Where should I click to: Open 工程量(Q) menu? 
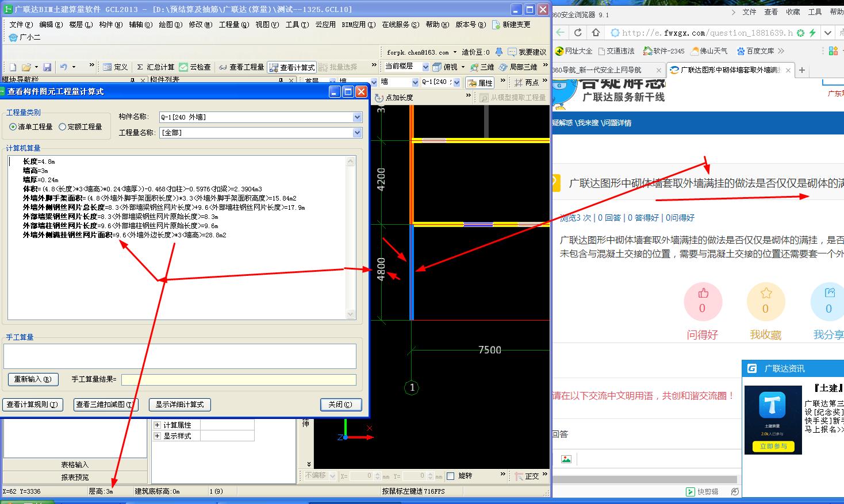click(x=234, y=25)
